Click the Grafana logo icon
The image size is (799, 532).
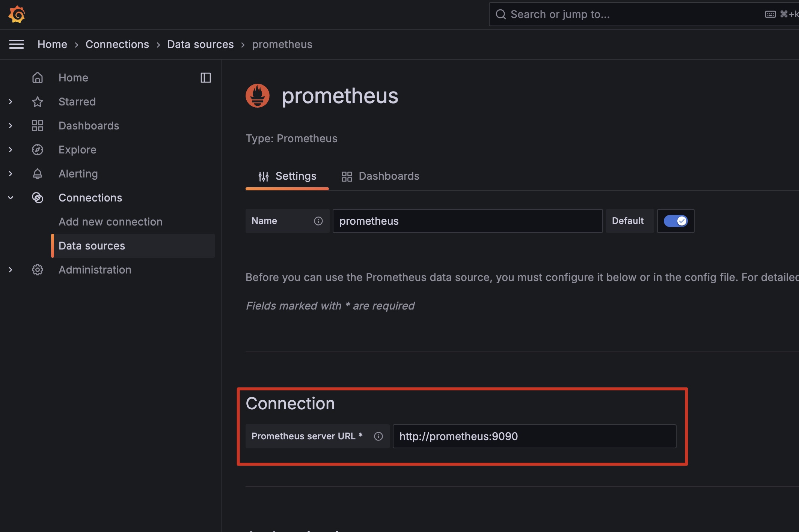[x=17, y=14]
